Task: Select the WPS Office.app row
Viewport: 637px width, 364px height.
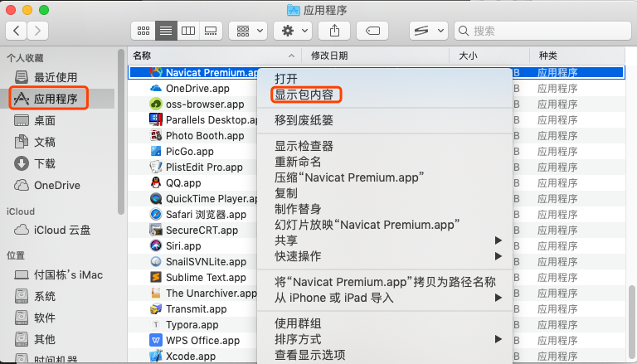Action: click(x=377, y=341)
